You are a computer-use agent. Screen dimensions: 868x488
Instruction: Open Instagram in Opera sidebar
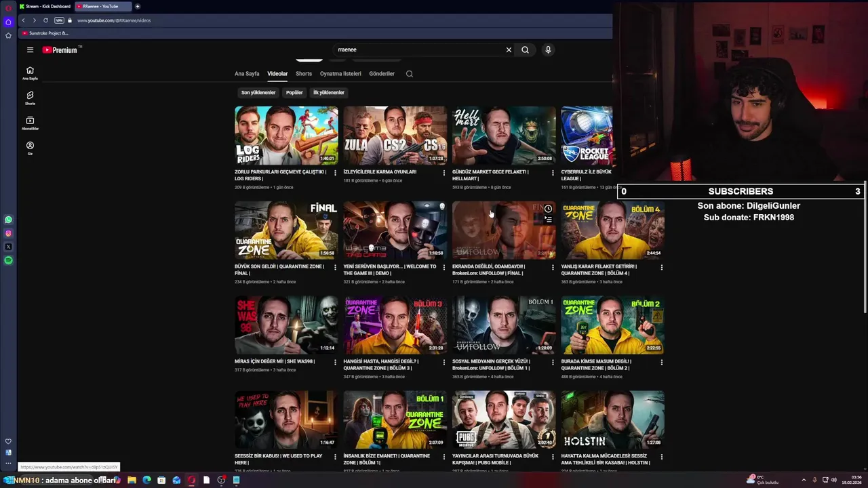[8, 233]
